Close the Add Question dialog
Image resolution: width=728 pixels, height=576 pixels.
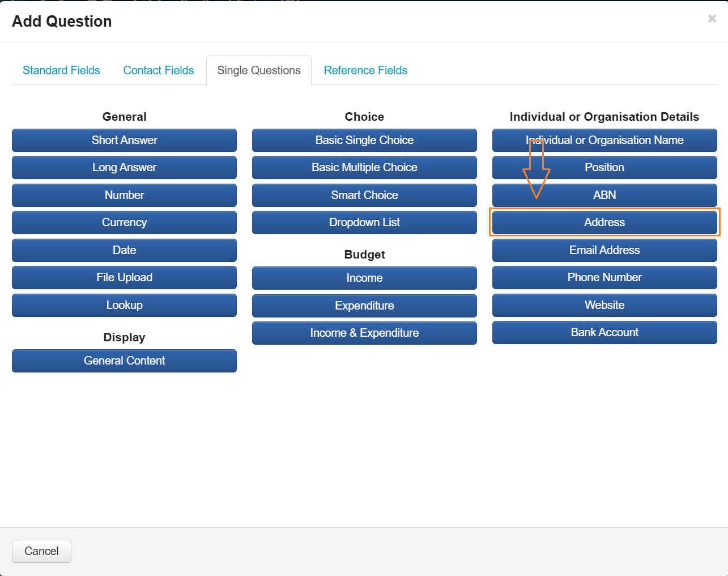[x=712, y=19]
